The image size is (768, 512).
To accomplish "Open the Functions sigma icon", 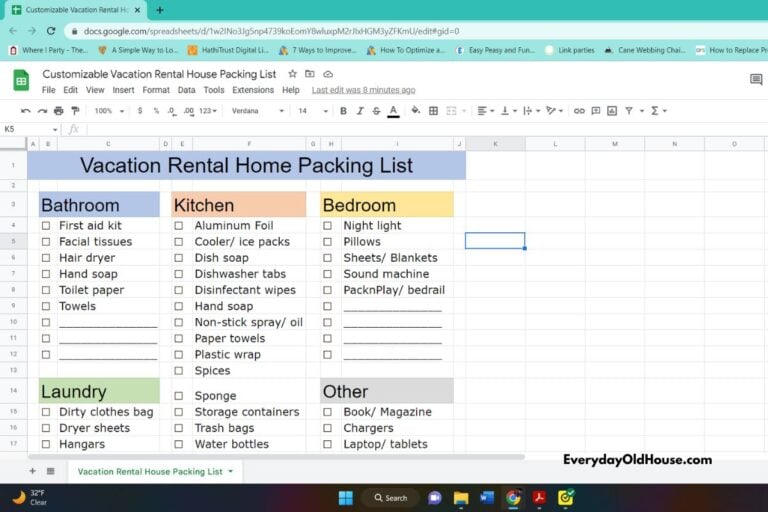I will coord(654,111).
